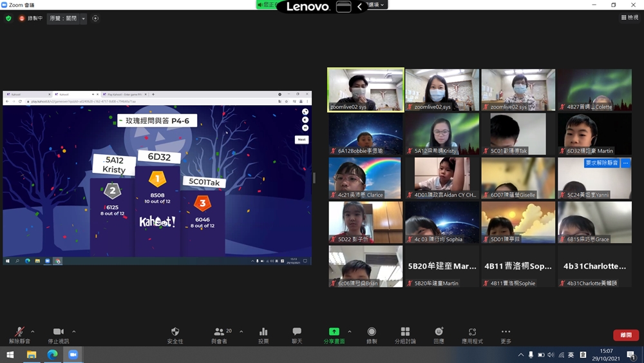Image resolution: width=644 pixels, height=363 pixels.
Task: Toggle original sound off button
Action: tap(63, 19)
